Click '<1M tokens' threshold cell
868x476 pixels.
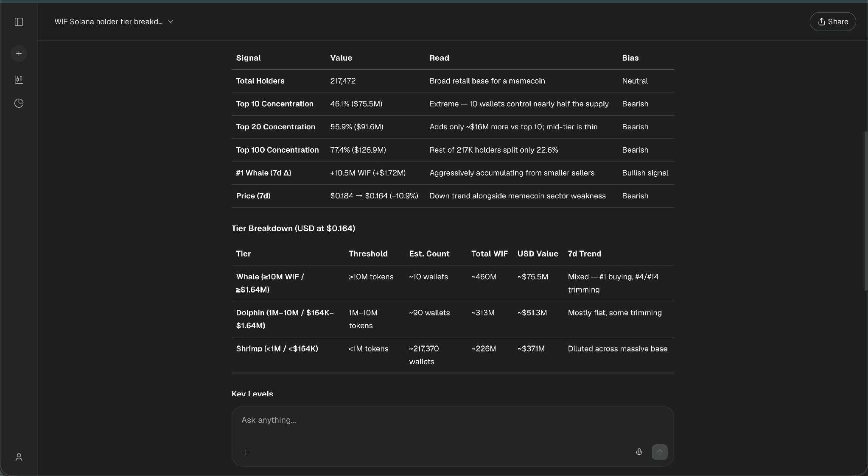click(369, 349)
